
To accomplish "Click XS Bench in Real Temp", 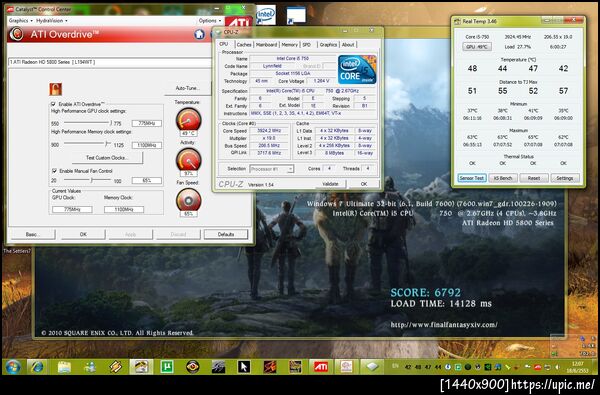I will point(503,178).
